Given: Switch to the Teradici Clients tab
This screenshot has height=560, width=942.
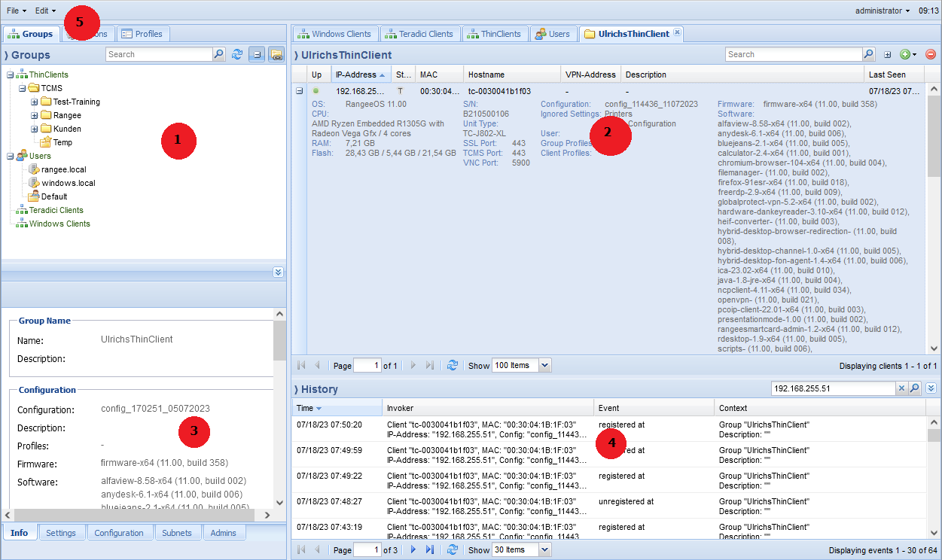Looking at the screenshot, I should tap(420, 34).
